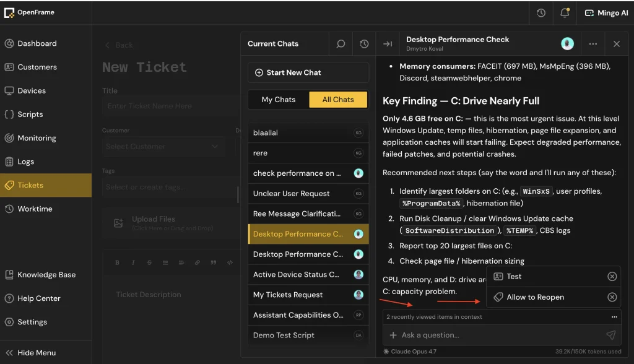Open the Scripts page
Viewport: 634px width, 364px height.
click(x=46, y=115)
